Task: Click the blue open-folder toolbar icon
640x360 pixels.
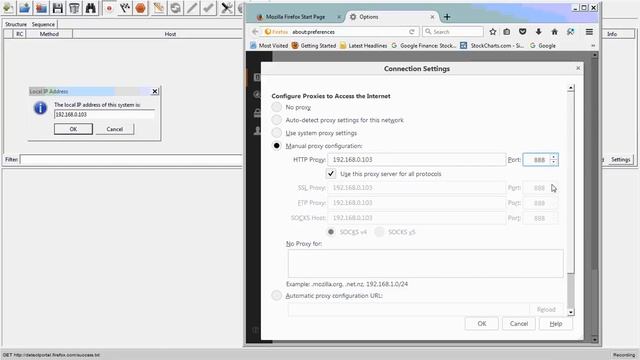Action: (25, 8)
